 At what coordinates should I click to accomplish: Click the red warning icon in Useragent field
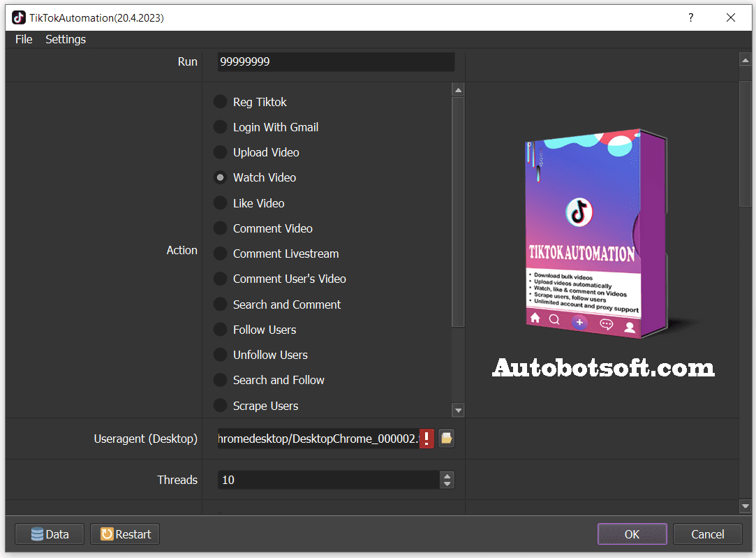tap(427, 439)
